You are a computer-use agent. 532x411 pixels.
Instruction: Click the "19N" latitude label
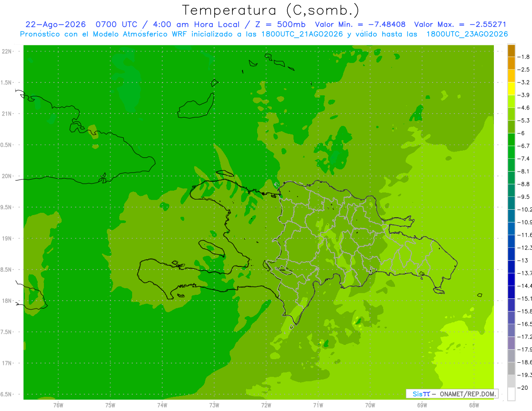(x=7, y=238)
